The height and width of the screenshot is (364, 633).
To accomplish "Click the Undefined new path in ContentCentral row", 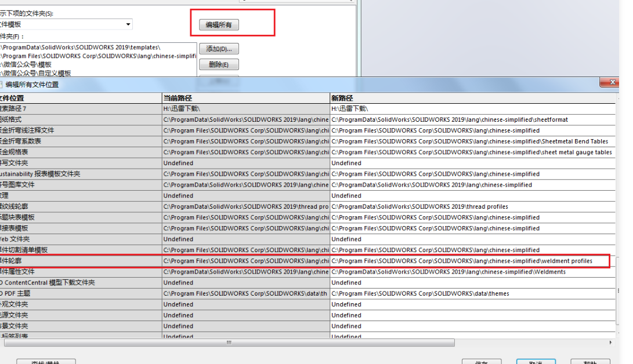I will [x=472, y=283].
